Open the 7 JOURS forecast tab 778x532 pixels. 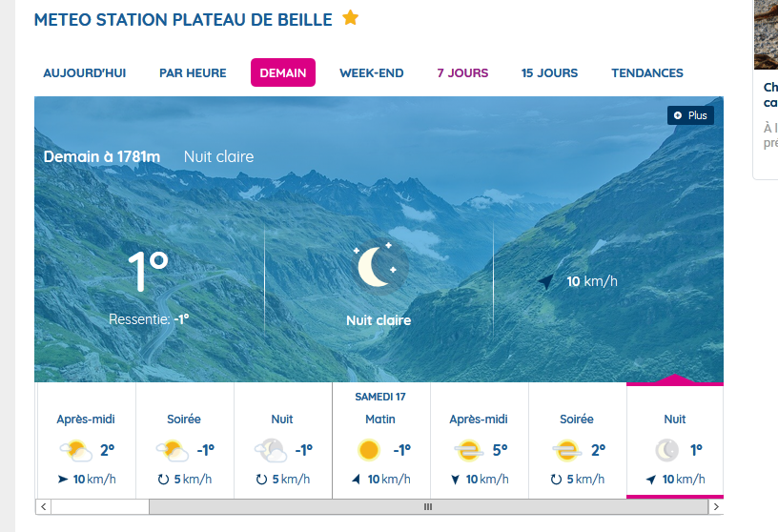click(x=462, y=73)
